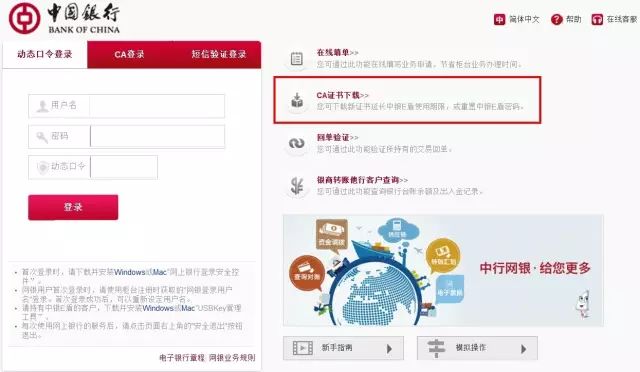
Task: Select the 简体中文 language link
Action: coord(524,19)
